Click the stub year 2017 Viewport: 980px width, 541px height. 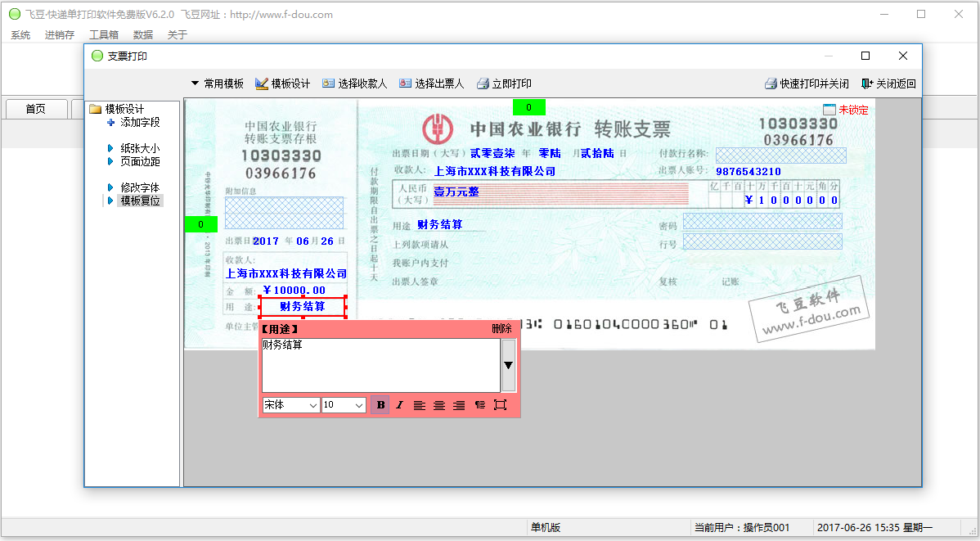point(266,241)
